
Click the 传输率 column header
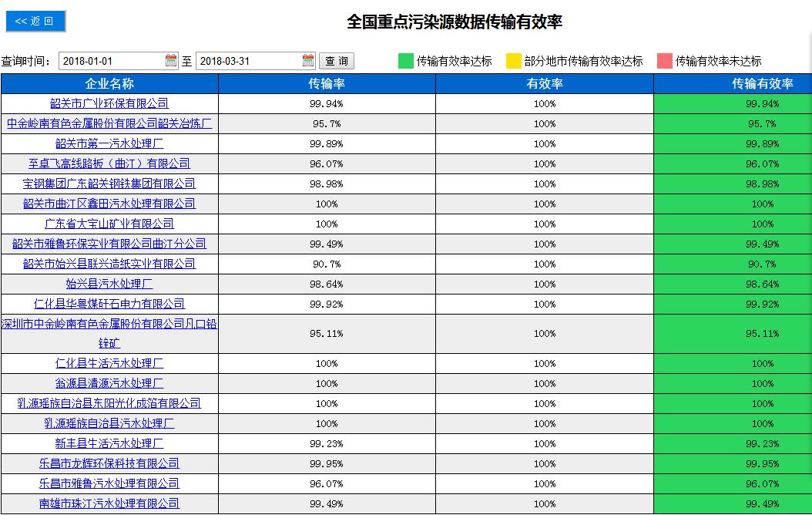(x=327, y=84)
